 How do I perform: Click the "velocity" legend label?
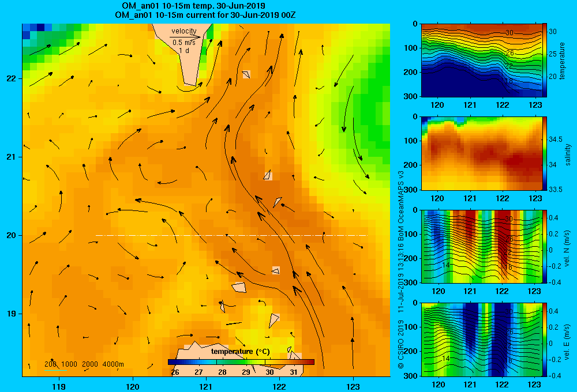pos(184,31)
